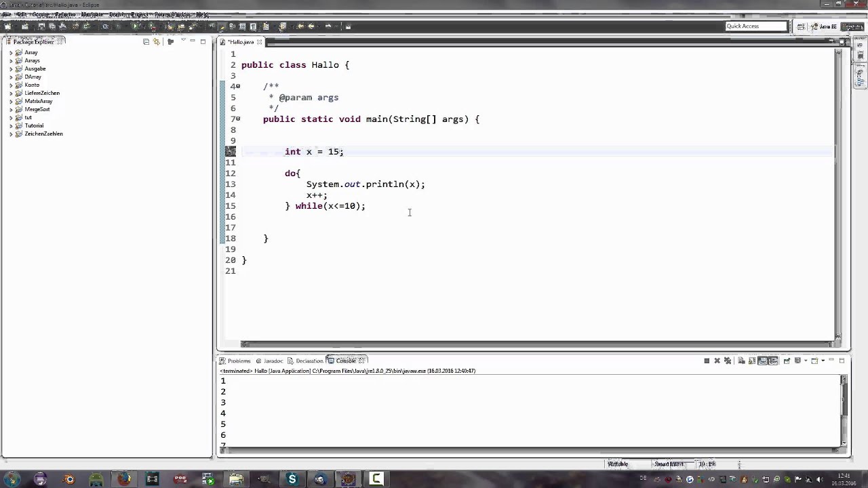This screenshot has width=868, height=488.
Task: Close the Package Explorer tab
Action: pos(60,41)
